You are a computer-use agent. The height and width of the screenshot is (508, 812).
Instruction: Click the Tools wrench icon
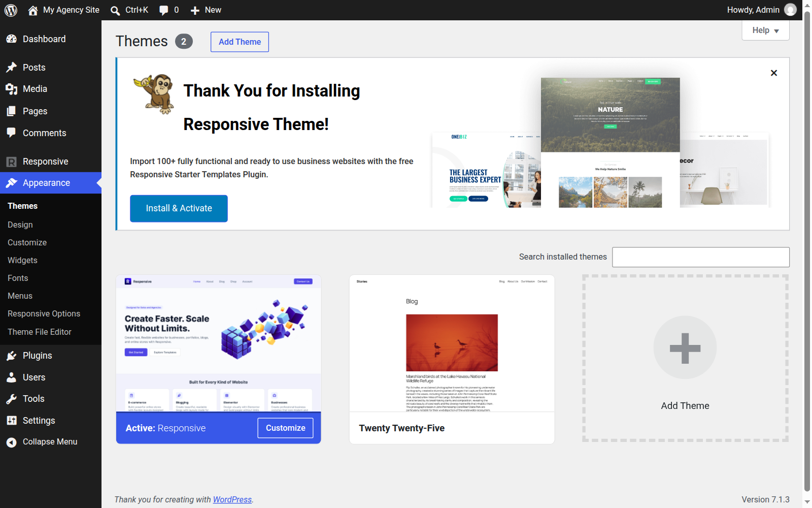coord(12,399)
